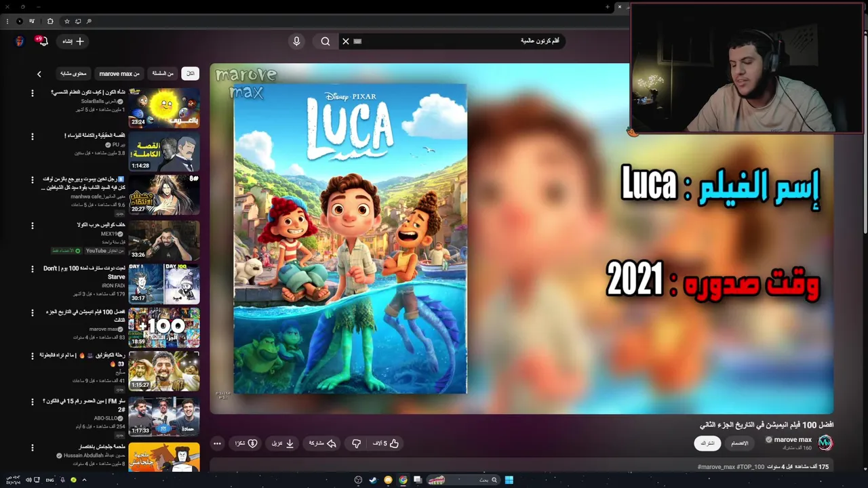The width and height of the screenshot is (868, 488).
Task: Open options menu for manhwa cafe video
Action: (x=32, y=180)
